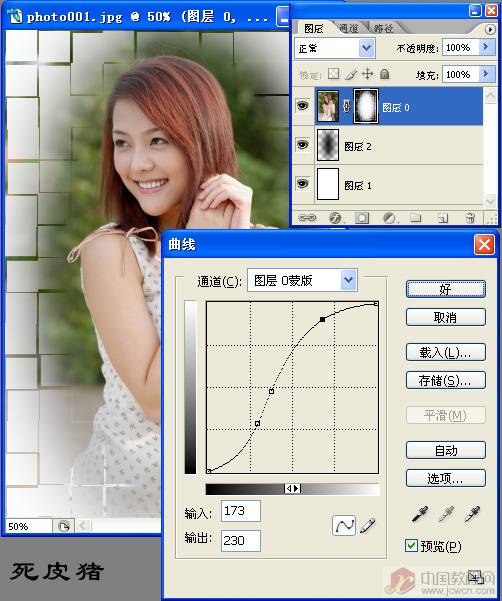Viewport: 502px width, 601px height.
Task: Click the photo001.jpg document title icon
Action: point(15,16)
